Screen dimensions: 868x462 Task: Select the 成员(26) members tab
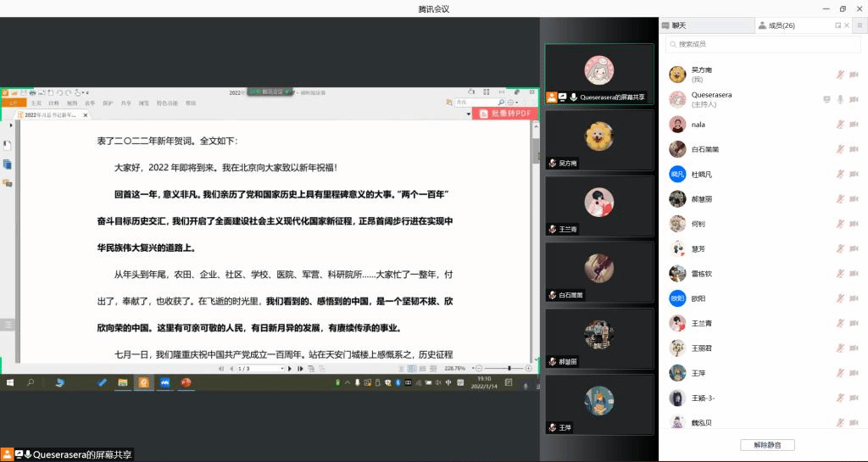coord(781,25)
